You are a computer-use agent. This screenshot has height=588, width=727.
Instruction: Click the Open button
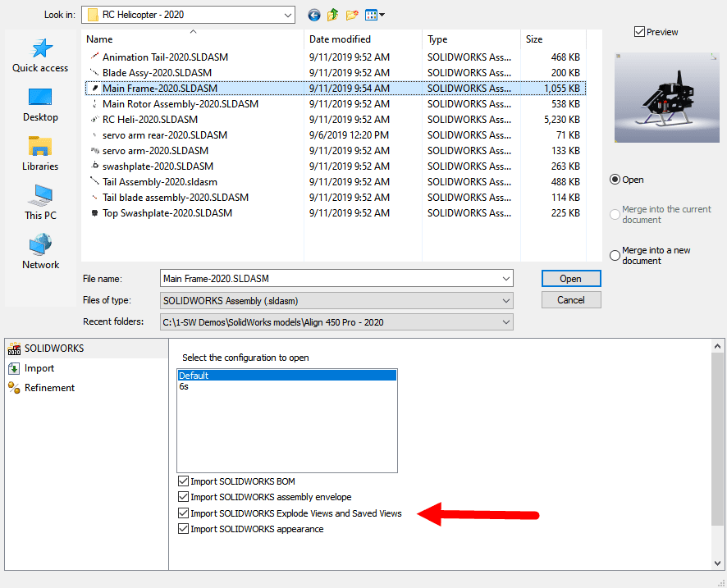click(571, 279)
